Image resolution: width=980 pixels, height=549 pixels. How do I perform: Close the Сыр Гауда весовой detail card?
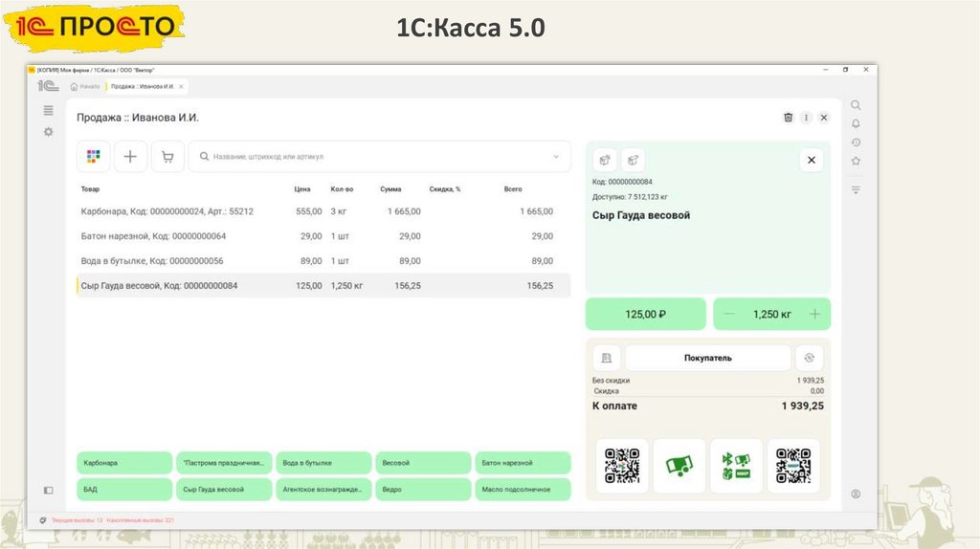(812, 160)
